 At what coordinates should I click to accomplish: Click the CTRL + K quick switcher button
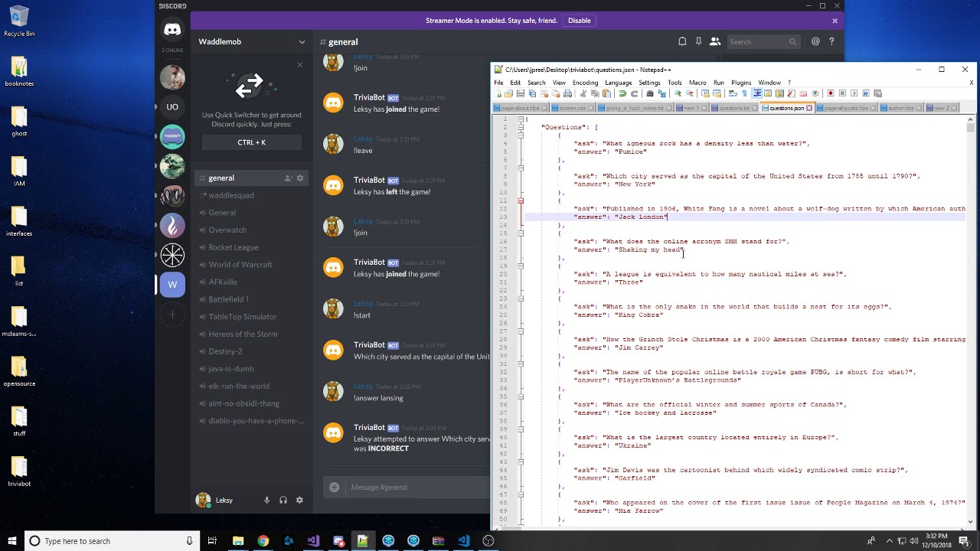tap(251, 142)
